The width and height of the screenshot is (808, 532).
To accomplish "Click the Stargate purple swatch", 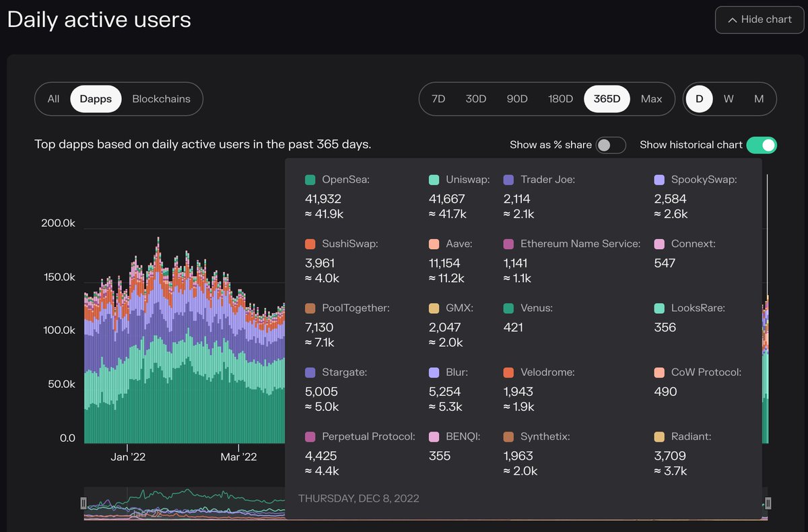I will [310, 372].
